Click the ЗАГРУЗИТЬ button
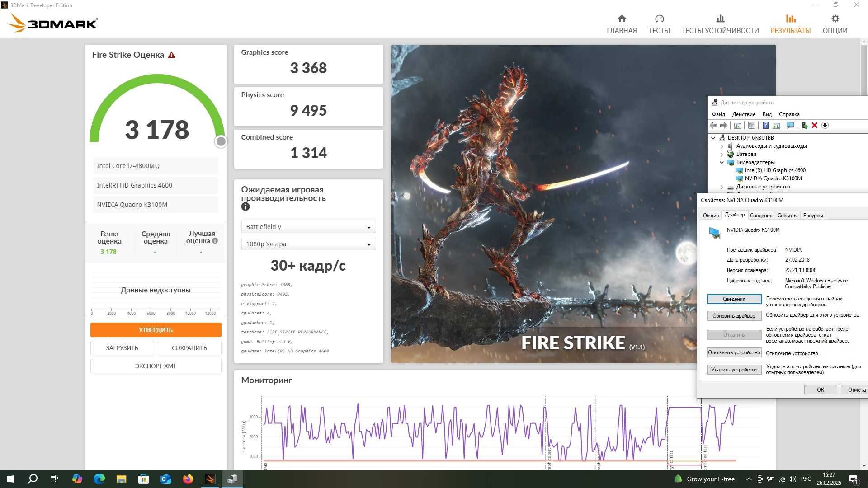This screenshot has width=868, height=488. click(122, 348)
